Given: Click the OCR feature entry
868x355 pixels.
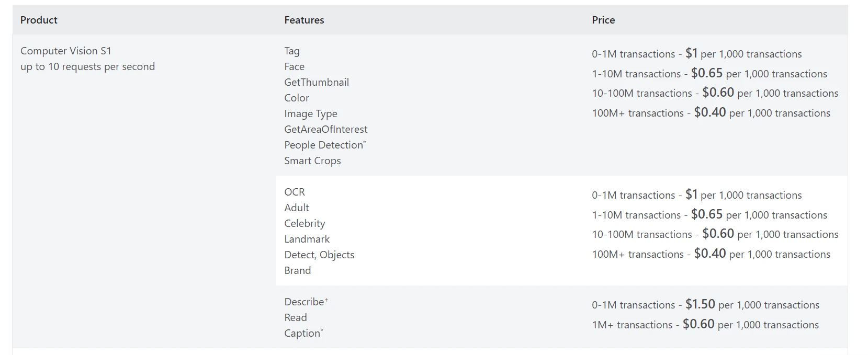Looking at the screenshot, I should [295, 192].
